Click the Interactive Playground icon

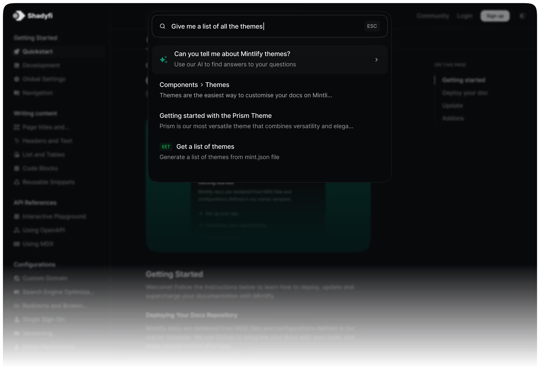click(17, 216)
